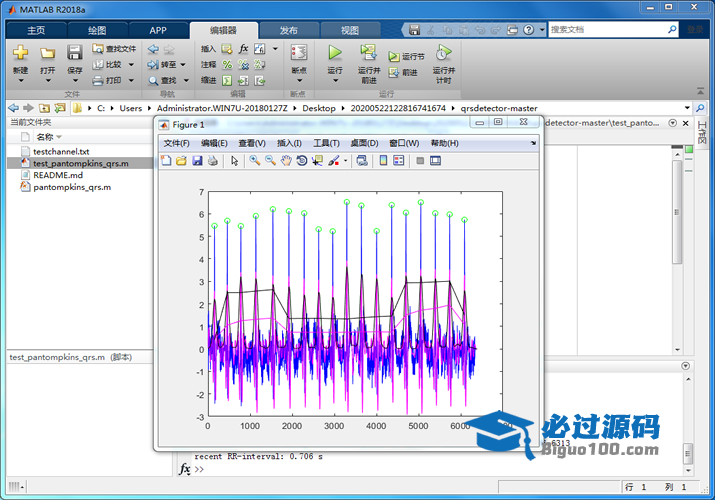Viewport: 715px width, 500px height.
Task: Open 桌面(D) menu in Figure 1
Action: [364, 143]
